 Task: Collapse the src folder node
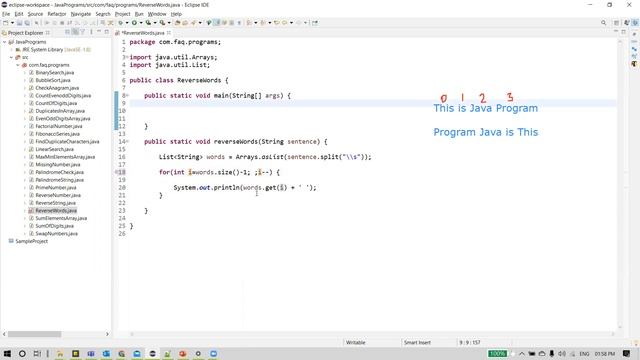coord(11,58)
